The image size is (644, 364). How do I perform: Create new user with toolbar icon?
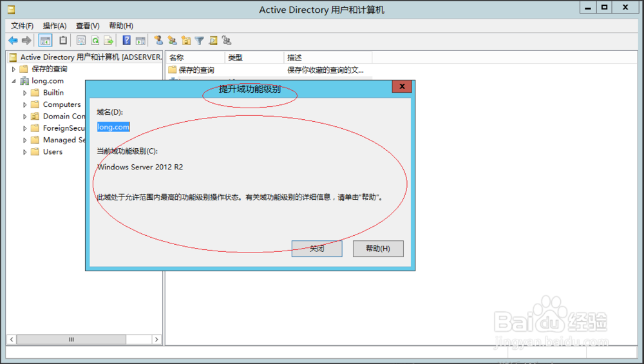click(158, 40)
